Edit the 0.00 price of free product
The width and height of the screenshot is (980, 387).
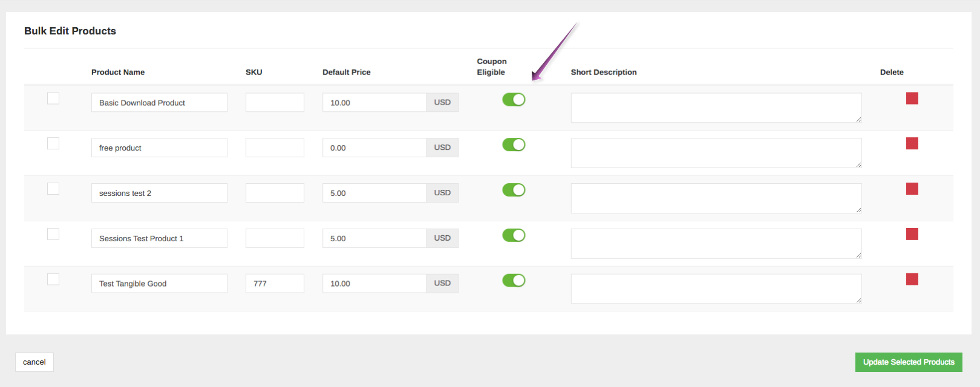tap(374, 148)
